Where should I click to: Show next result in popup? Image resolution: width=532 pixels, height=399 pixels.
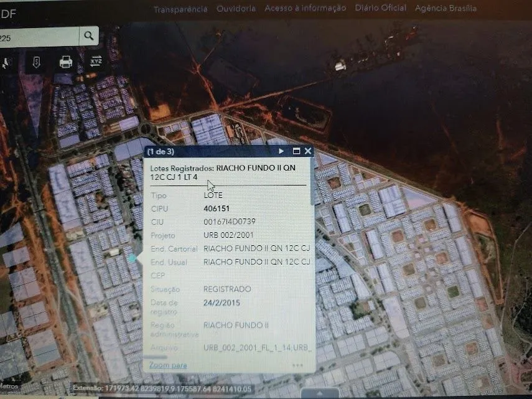(x=281, y=151)
